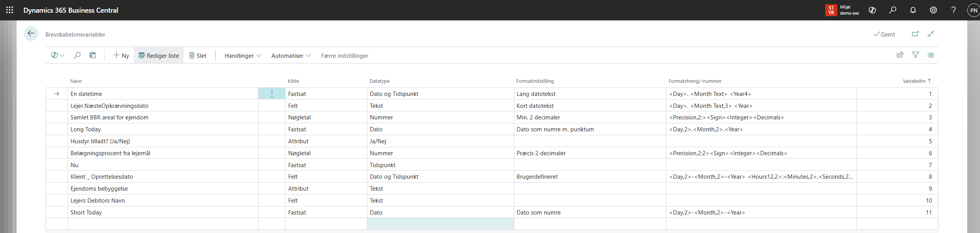This screenshot has height=233, width=980.
Task: Open the notifications bell
Action: click(913, 10)
